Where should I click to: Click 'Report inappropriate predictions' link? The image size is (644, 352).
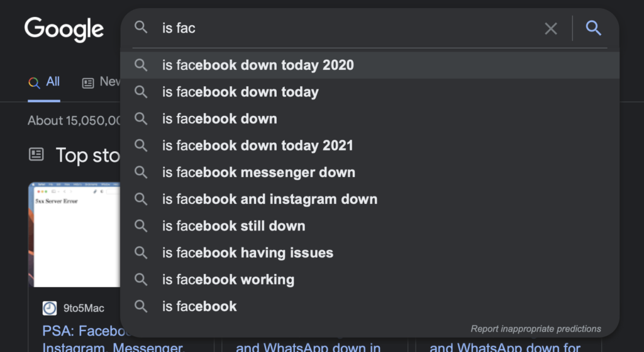tap(536, 329)
